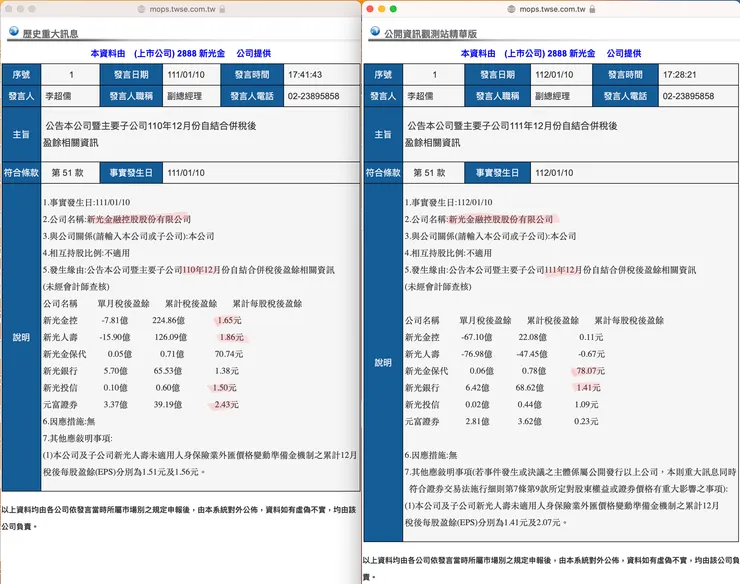Click 發言時間 value 17:41:43
Screen dimensions: 740x584
point(305,75)
